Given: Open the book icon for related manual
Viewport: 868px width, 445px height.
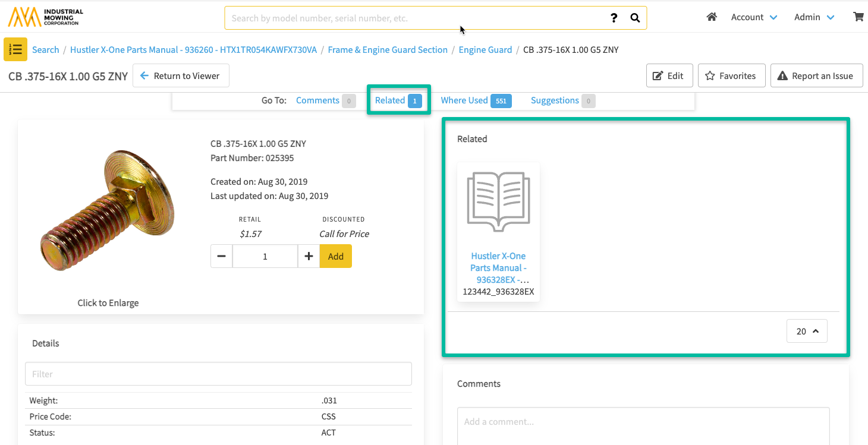Looking at the screenshot, I should (x=498, y=202).
